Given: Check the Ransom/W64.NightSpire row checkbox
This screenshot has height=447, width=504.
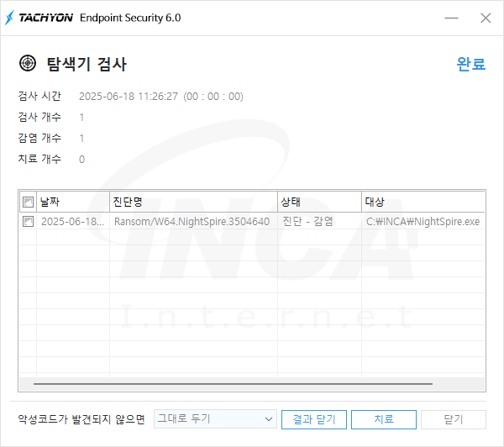Looking at the screenshot, I should pyautogui.click(x=28, y=221).
